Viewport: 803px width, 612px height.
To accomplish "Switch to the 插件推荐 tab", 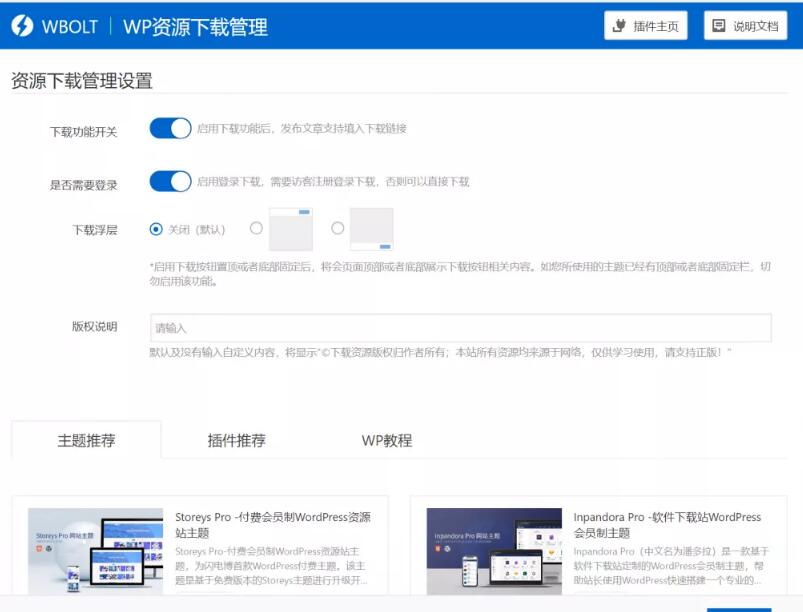I will pos(237,440).
